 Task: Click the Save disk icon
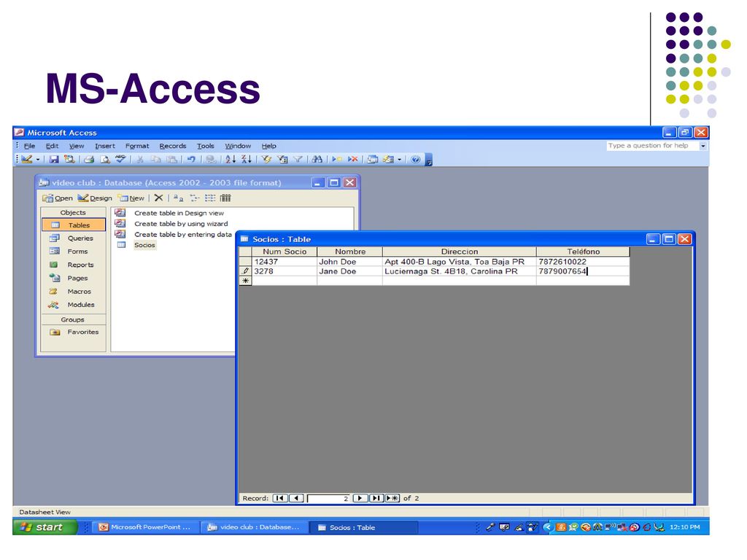(54, 160)
